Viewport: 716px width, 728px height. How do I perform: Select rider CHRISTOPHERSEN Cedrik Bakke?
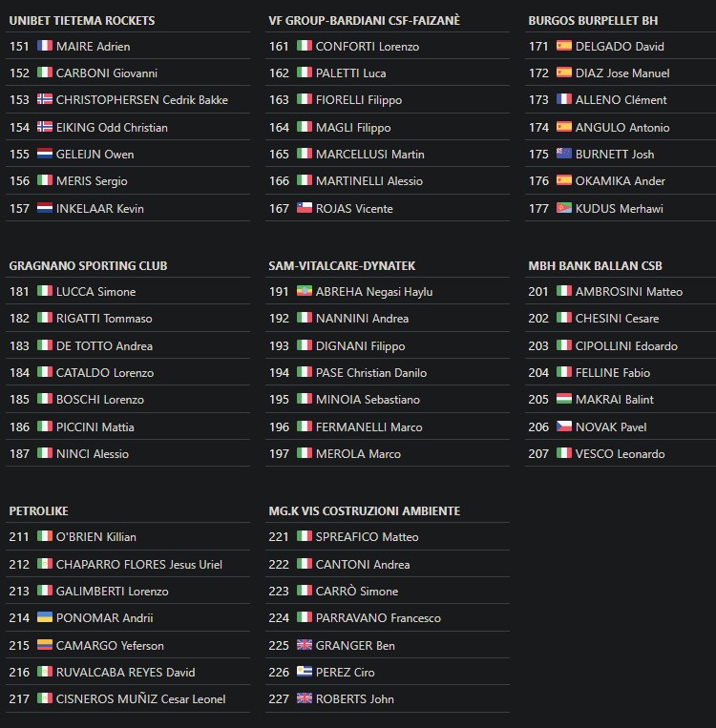[141, 100]
